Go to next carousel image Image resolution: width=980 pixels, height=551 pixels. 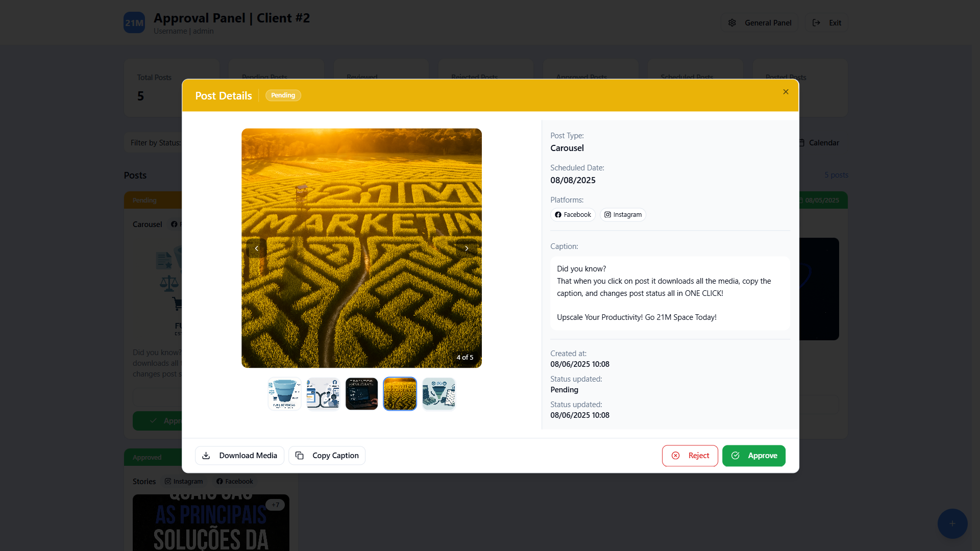coord(467,248)
